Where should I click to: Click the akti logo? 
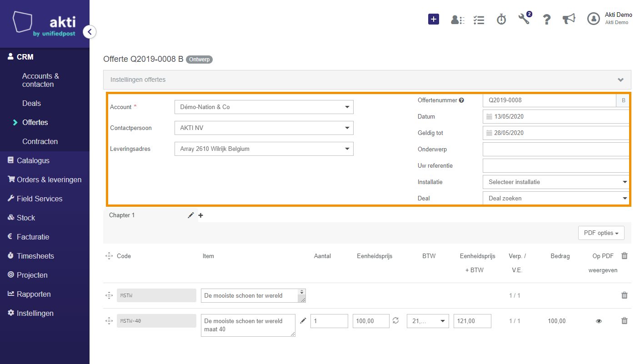tap(44, 24)
